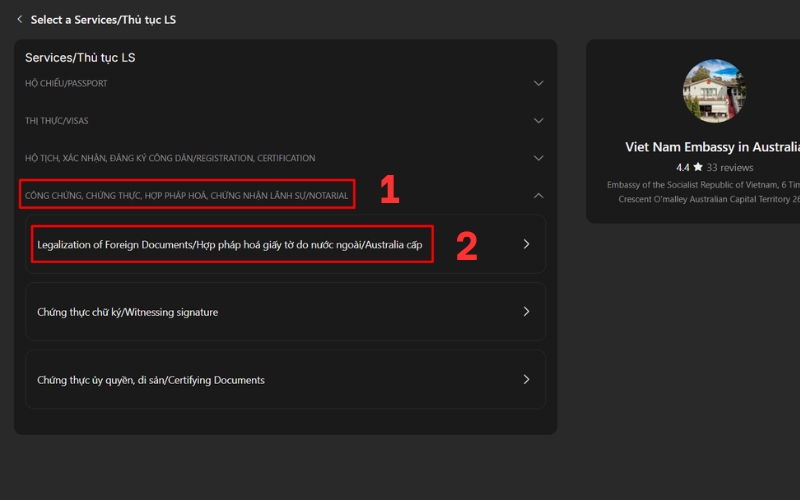Expand the Registration, Certification section chevron
Viewport: 800px width, 500px height.
tap(538, 158)
